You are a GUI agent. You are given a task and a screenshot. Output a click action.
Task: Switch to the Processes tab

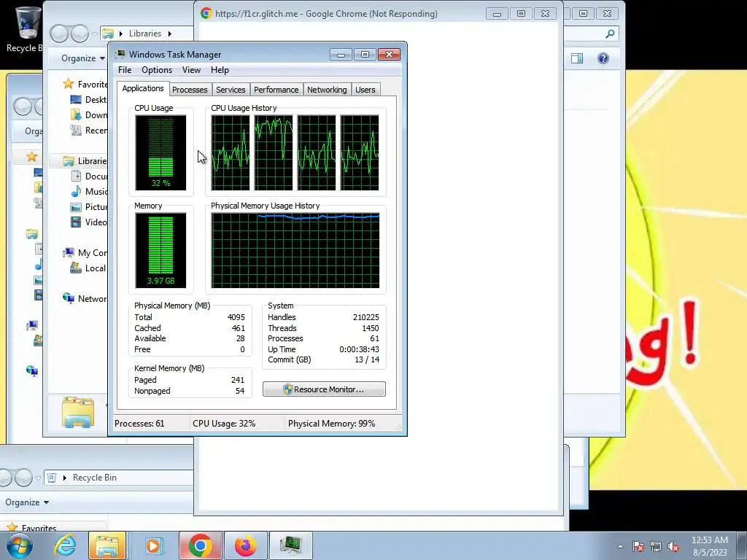190,90
